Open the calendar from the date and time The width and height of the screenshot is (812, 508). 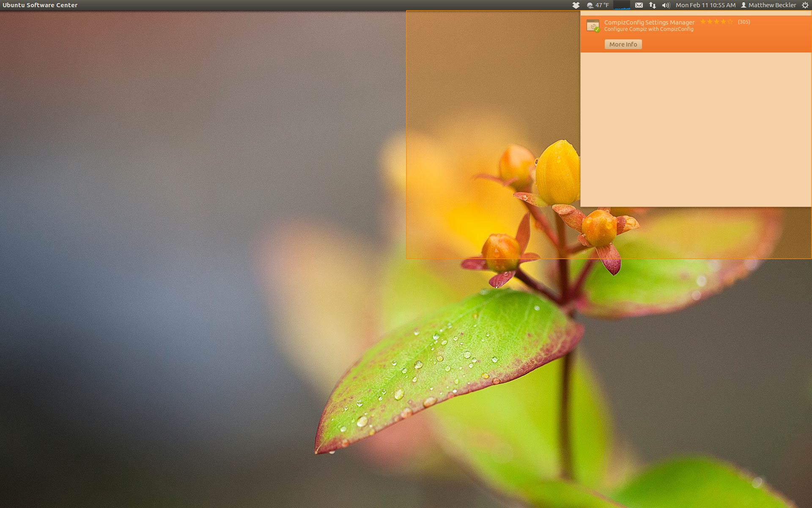pyautogui.click(x=705, y=5)
